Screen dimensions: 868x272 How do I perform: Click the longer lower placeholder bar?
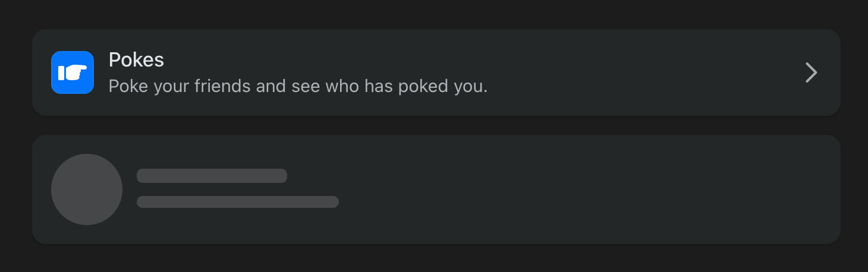pos(238,202)
